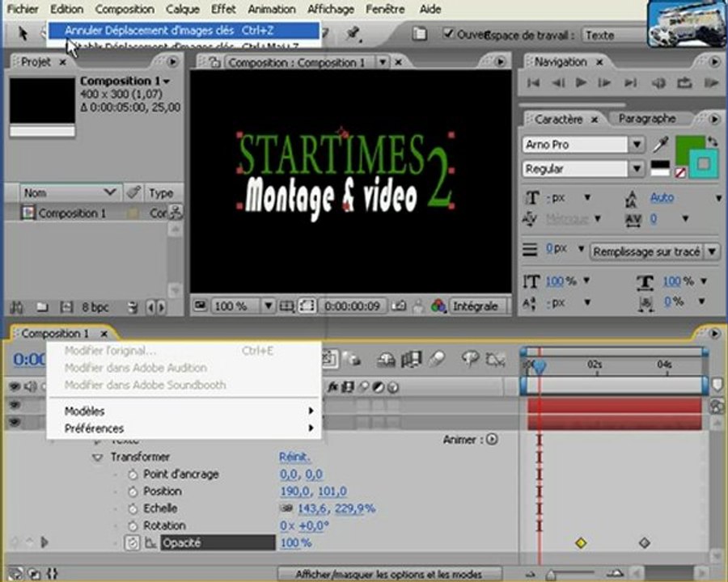
Task: Click the Animer button
Action: (492, 439)
